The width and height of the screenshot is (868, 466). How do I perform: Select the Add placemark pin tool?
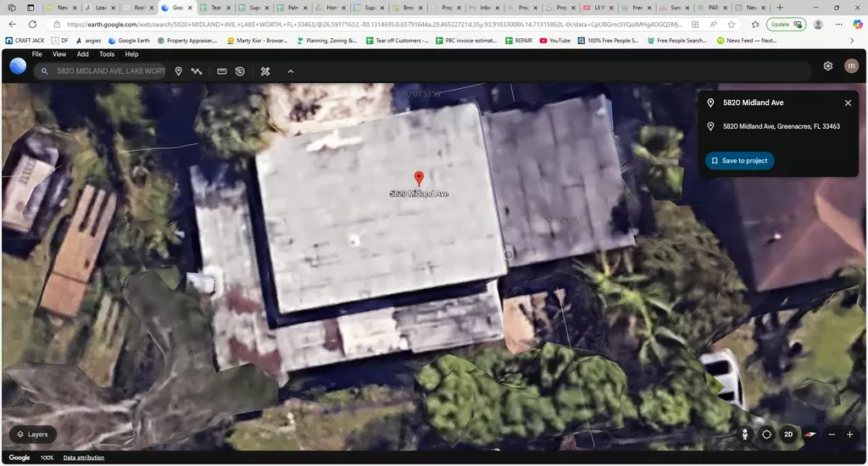(x=178, y=71)
